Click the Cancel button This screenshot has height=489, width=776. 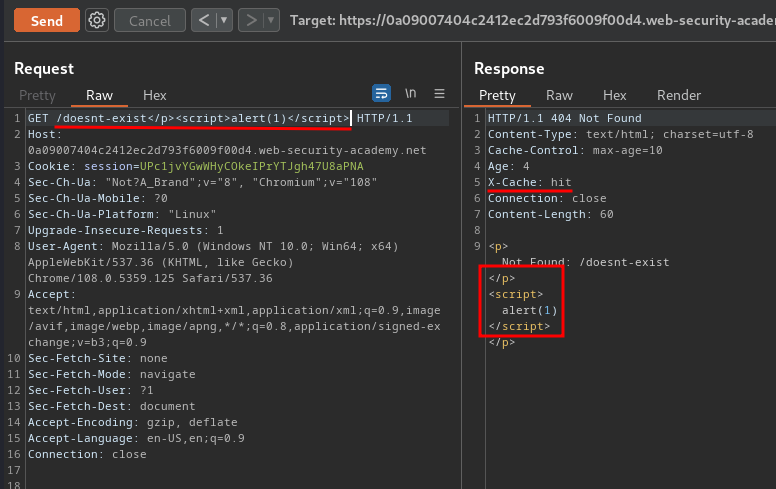(x=149, y=20)
